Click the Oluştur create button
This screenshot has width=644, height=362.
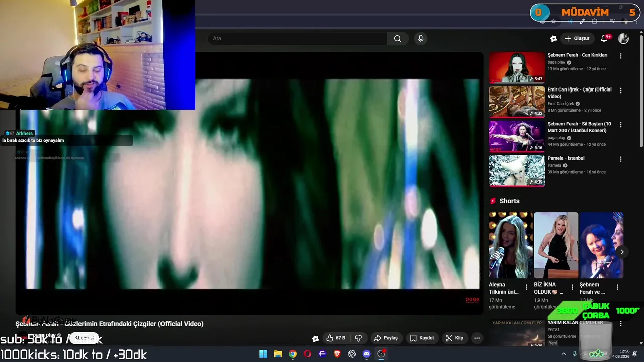577,39
